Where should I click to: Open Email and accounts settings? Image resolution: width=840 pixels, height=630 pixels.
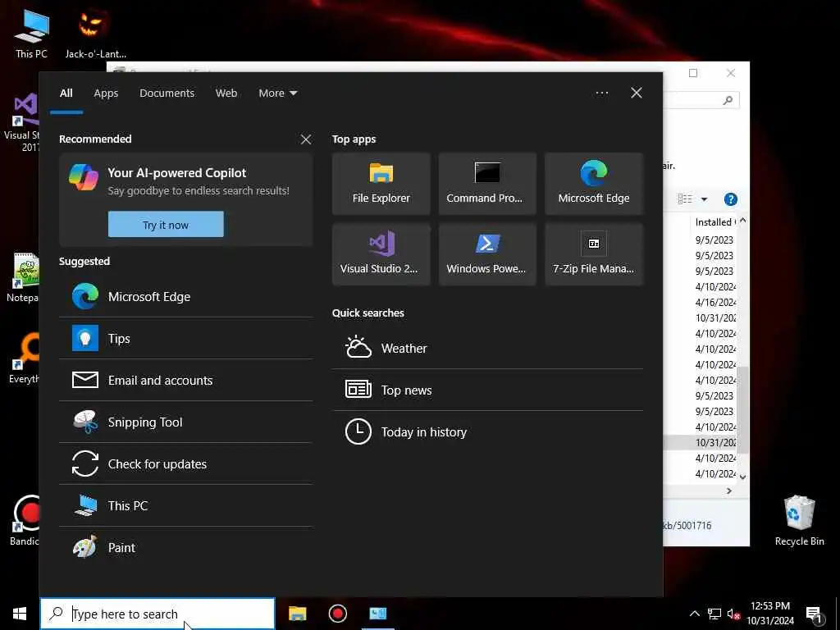click(x=185, y=381)
